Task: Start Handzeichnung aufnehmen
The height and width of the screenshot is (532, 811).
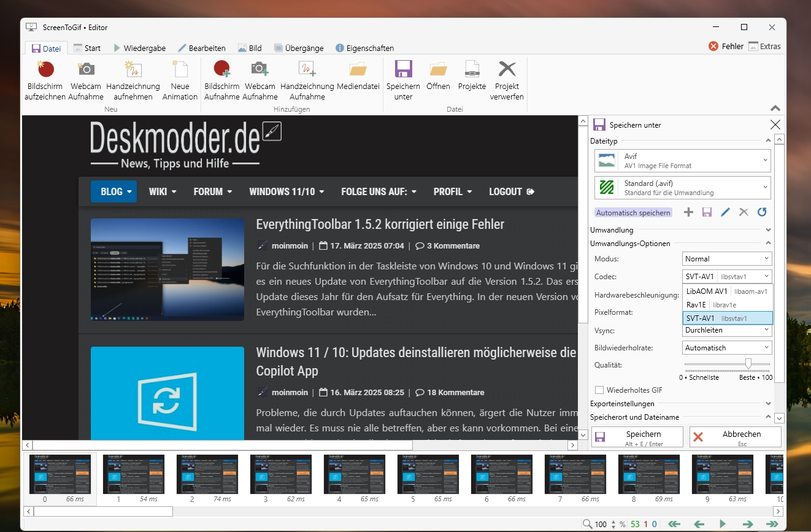Action: click(x=133, y=80)
